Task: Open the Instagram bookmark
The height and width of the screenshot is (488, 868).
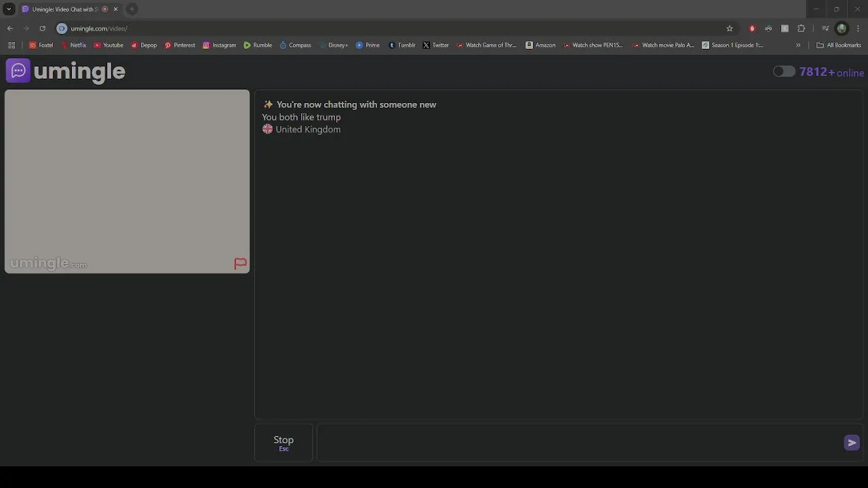Action: (x=220, y=45)
